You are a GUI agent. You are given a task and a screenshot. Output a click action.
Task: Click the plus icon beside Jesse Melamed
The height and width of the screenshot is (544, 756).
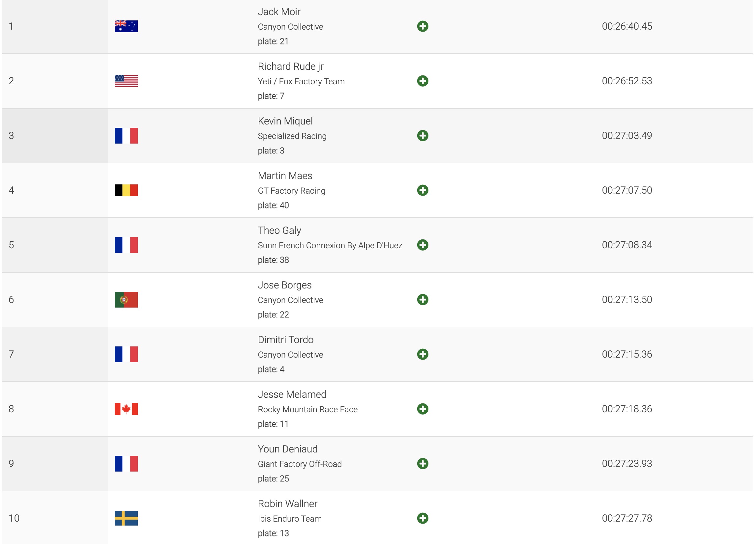coord(422,409)
